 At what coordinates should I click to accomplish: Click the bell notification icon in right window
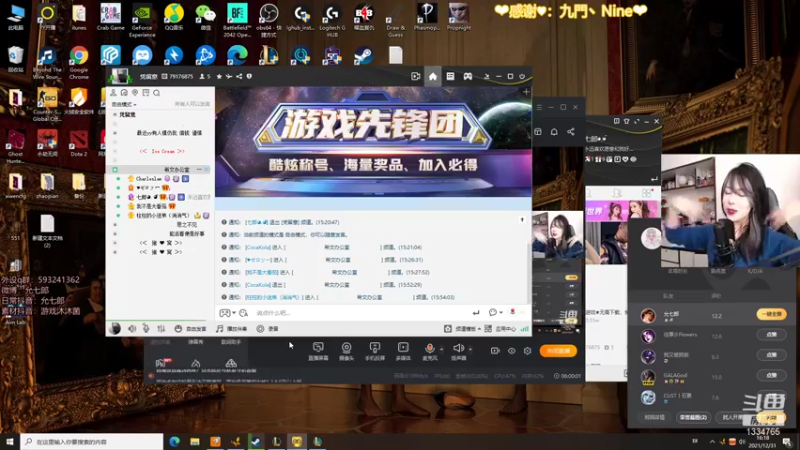tap(554, 132)
